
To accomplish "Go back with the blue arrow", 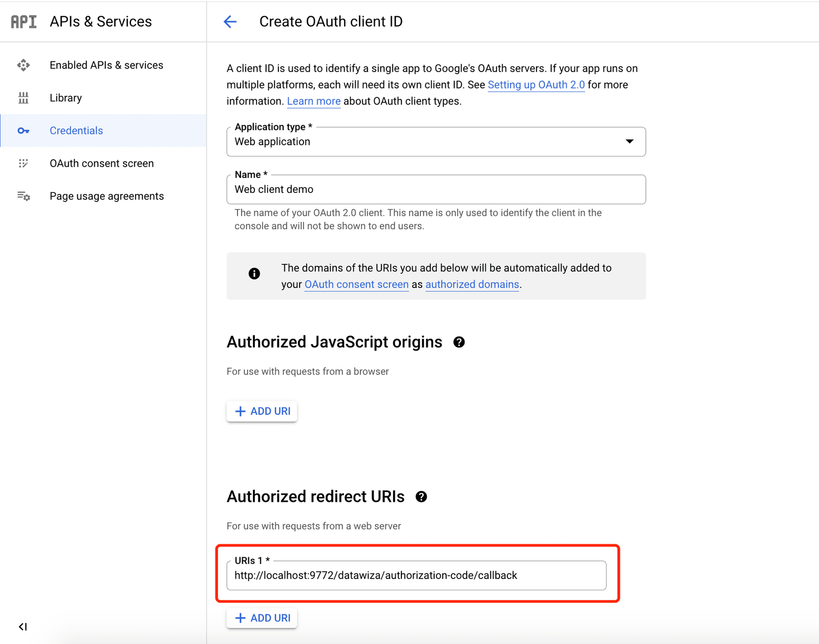I will click(230, 21).
